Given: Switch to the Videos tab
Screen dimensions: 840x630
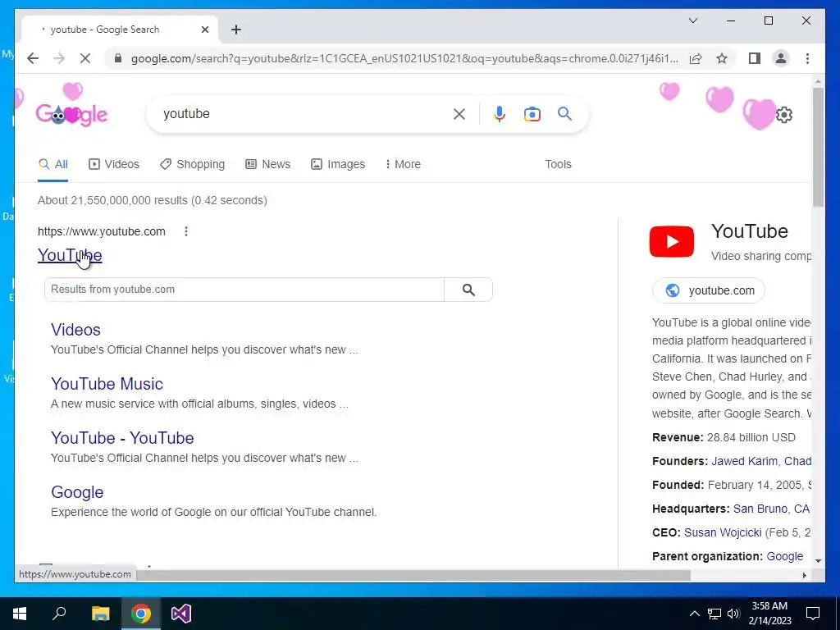Looking at the screenshot, I should coord(113,164).
